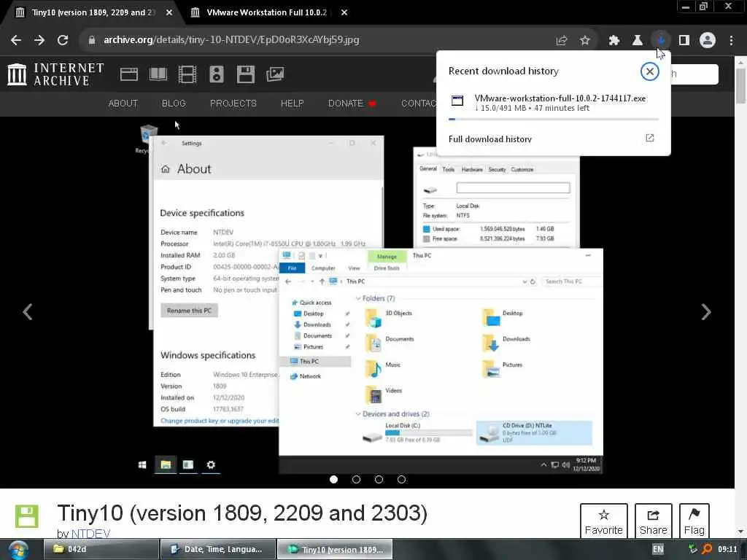Screen dimensions: 747x560
Task: Open the HELP nav item
Action: click(x=292, y=104)
